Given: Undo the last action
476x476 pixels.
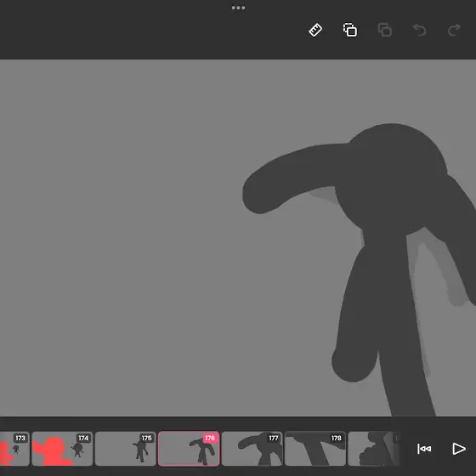Looking at the screenshot, I should tap(420, 30).
